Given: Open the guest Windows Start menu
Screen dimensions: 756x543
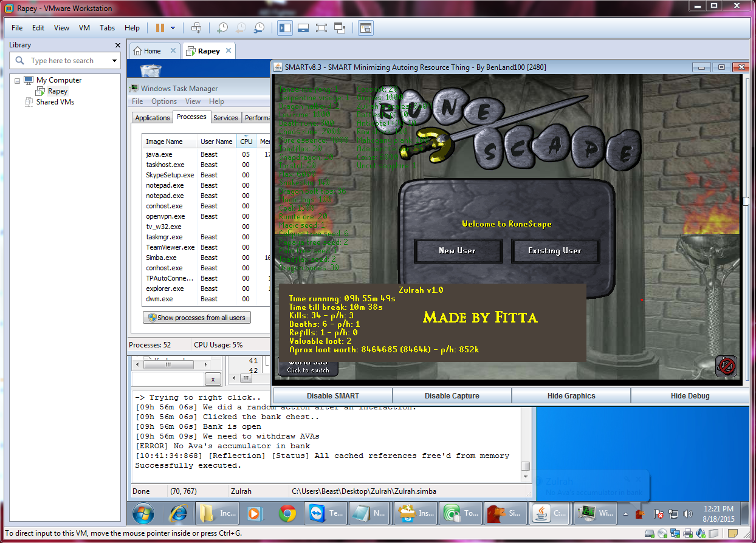Looking at the screenshot, I should (x=144, y=513).
